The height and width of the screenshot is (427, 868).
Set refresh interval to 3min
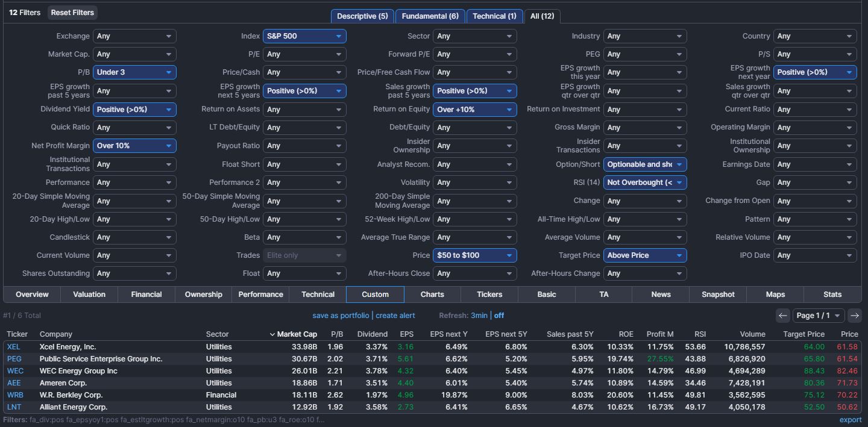[x=479, y=315]
